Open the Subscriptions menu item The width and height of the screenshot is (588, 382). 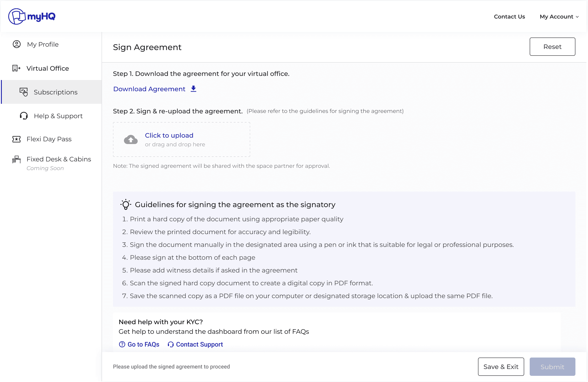(x=55, y=92)
